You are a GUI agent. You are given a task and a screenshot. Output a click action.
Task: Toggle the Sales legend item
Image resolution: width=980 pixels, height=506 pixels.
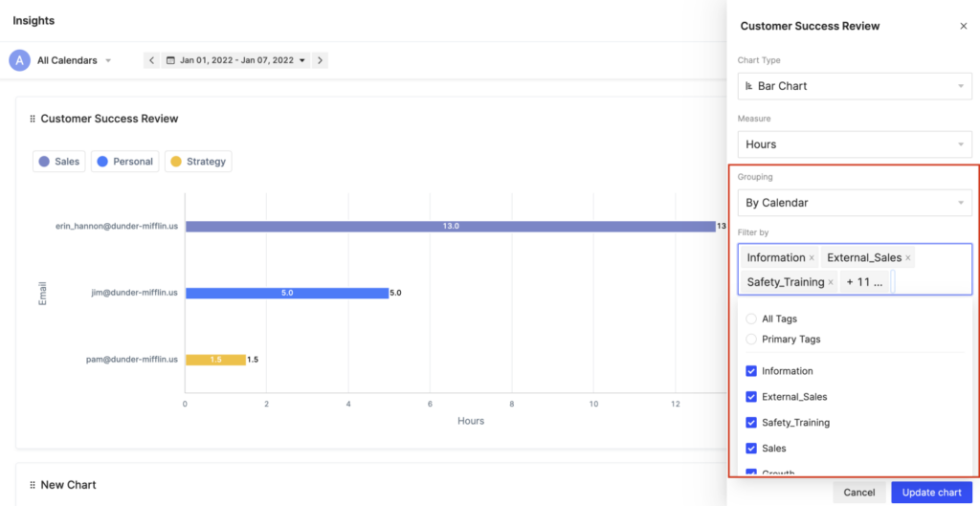[58, 161]
